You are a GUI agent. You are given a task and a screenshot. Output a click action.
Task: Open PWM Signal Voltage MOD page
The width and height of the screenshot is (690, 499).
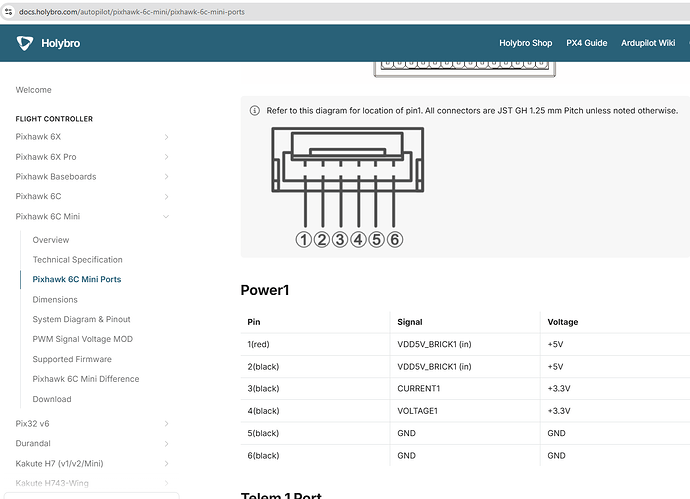83,339
